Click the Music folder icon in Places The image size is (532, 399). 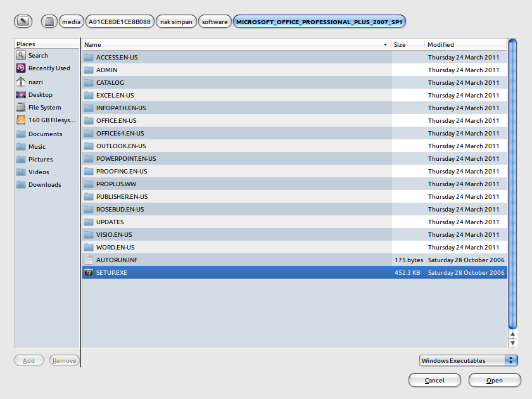(x=21, y=146)
